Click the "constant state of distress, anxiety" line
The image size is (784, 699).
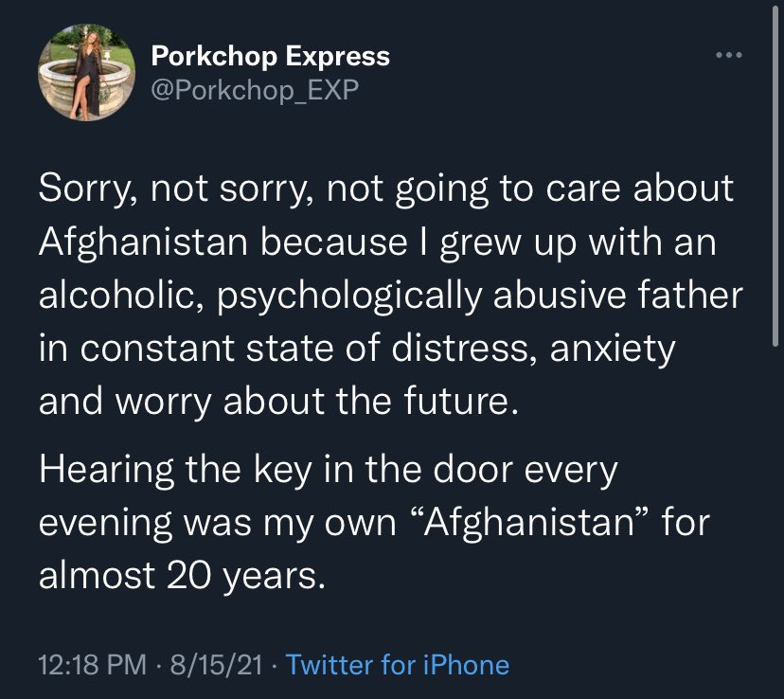pyautogui.click(x=357, y=348)
